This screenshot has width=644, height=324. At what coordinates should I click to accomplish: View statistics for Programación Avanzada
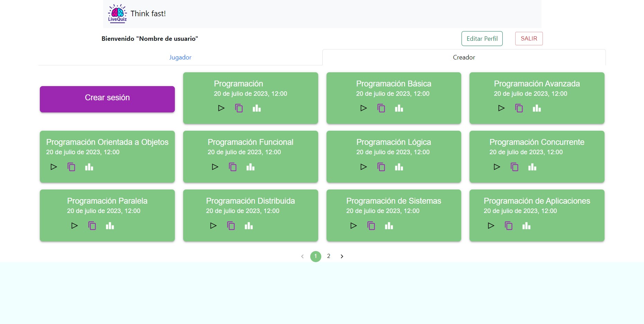click(537, 108)
